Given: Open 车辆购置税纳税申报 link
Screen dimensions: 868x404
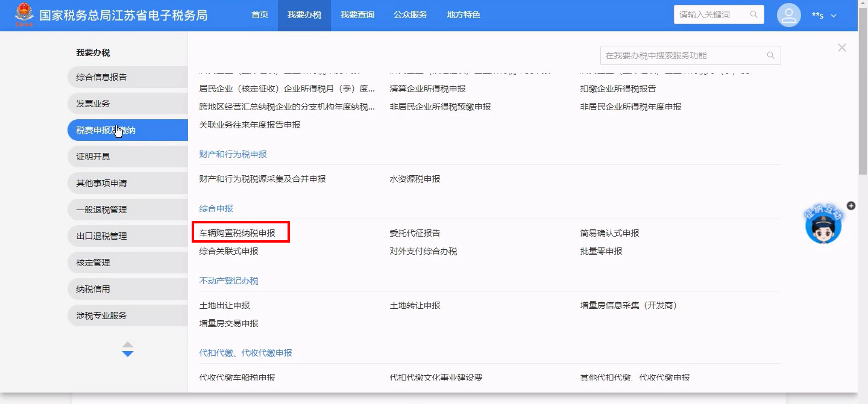Looking at the screenshot, I should pos(237,233).
